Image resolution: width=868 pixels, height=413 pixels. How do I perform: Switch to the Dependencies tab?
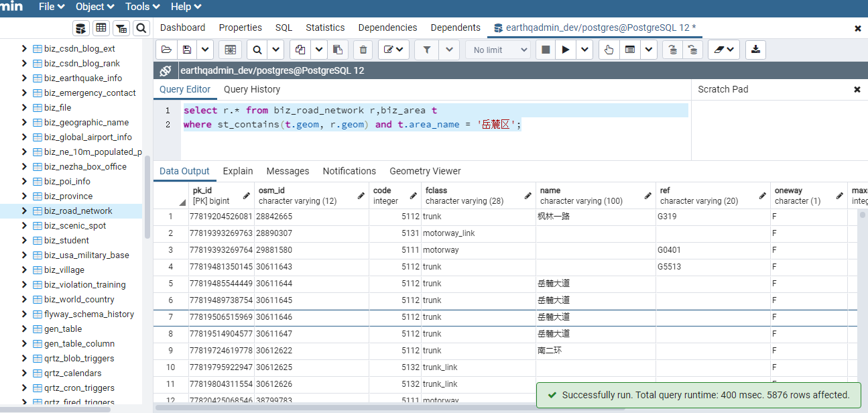click(x=387, y=27)
